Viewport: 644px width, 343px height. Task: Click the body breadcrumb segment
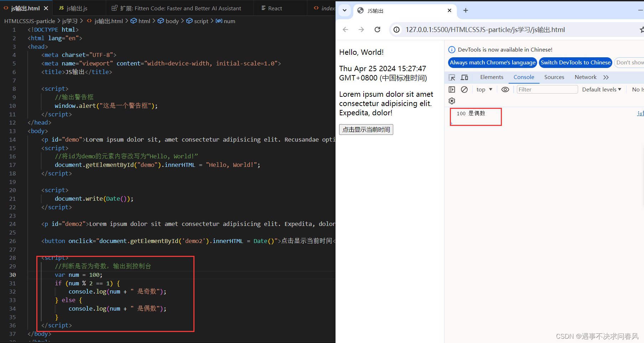click(x=168, y=21)
